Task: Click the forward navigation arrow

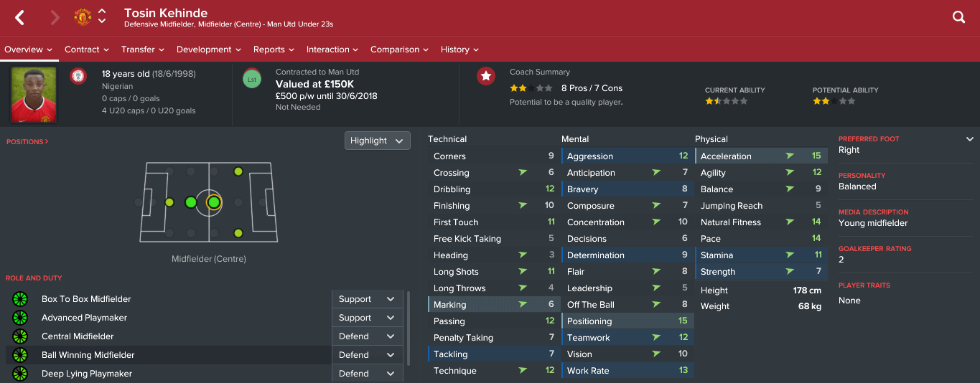Action: click(55, 17)
